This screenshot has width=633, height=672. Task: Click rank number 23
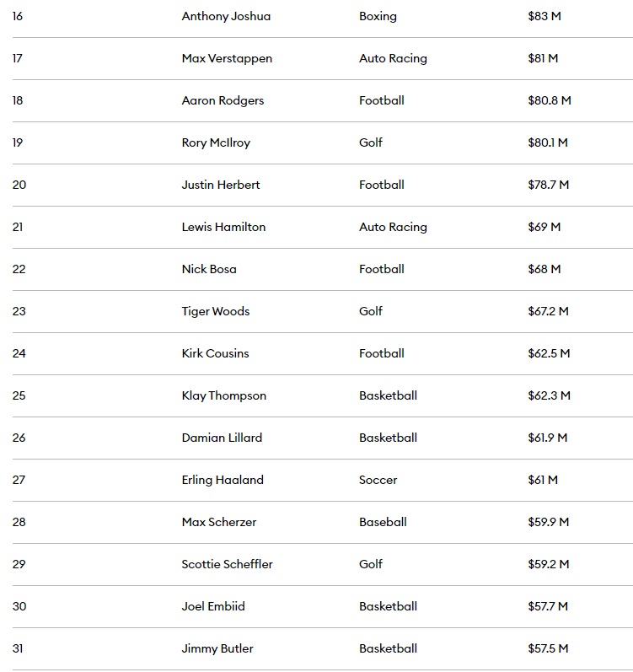point(19,311)
